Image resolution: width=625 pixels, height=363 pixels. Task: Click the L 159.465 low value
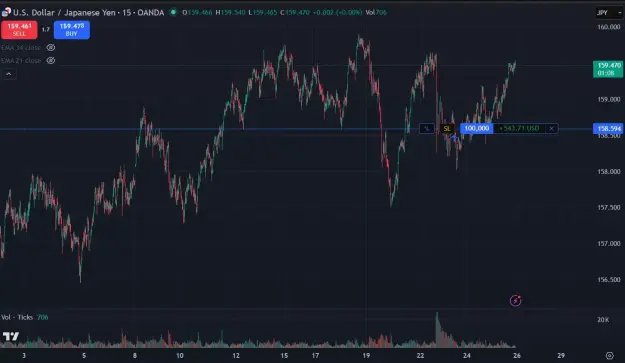(262, 12)
